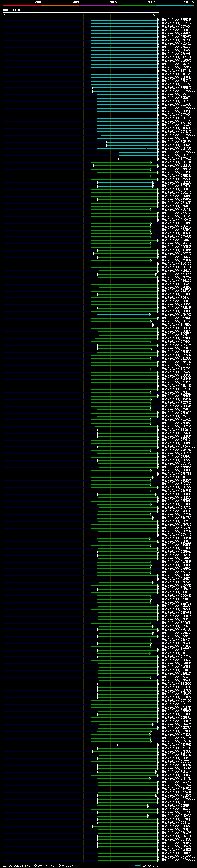Click the orange ~40% identity legend segment
The height and width of the screenshot is (868, 197).
(x=60, y=6)
